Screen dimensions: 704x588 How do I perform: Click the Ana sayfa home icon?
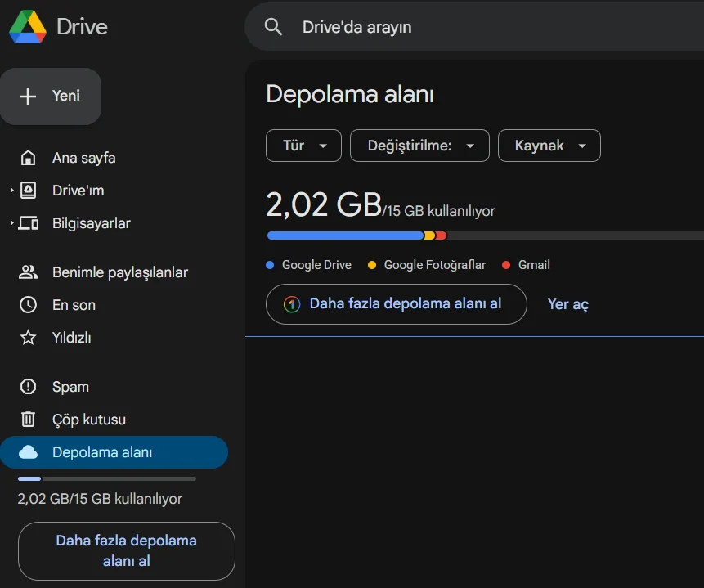tap(29, 158)
